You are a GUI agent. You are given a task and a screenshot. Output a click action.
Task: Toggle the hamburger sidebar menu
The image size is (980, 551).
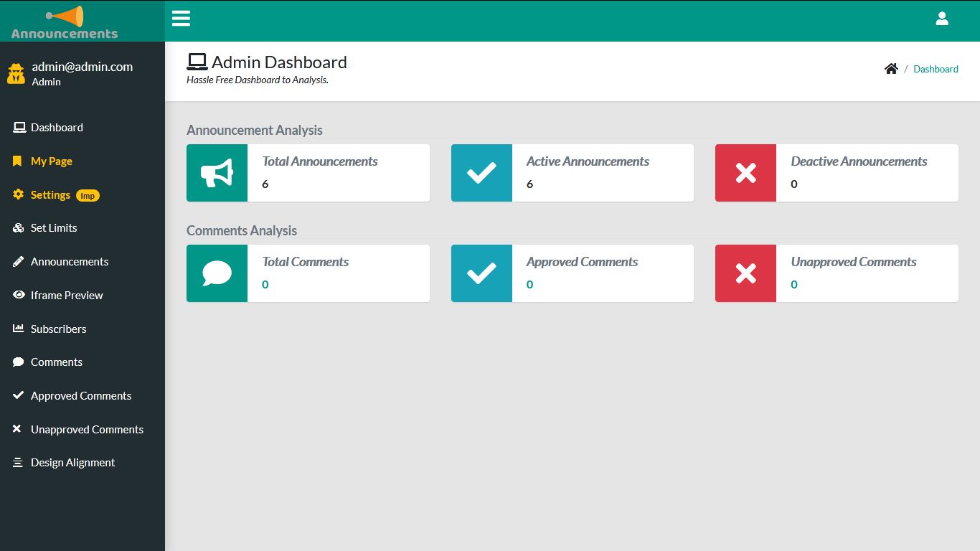coord(181,19)
